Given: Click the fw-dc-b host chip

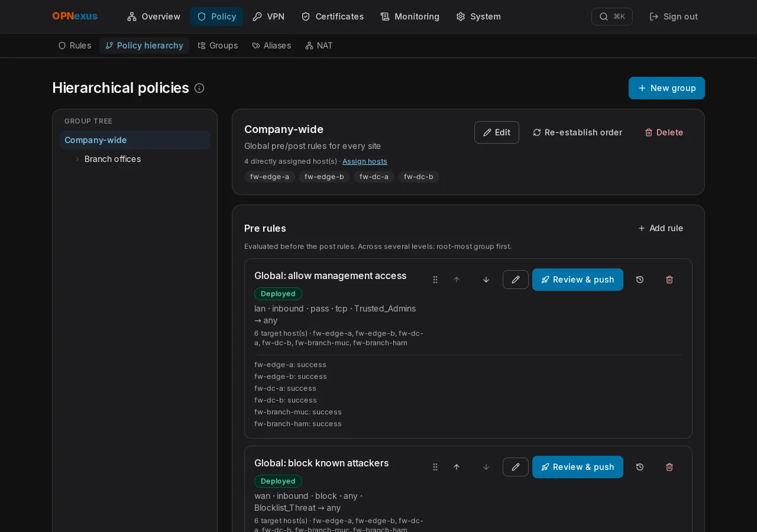Looking at the screenshot, I should [419, 177].
